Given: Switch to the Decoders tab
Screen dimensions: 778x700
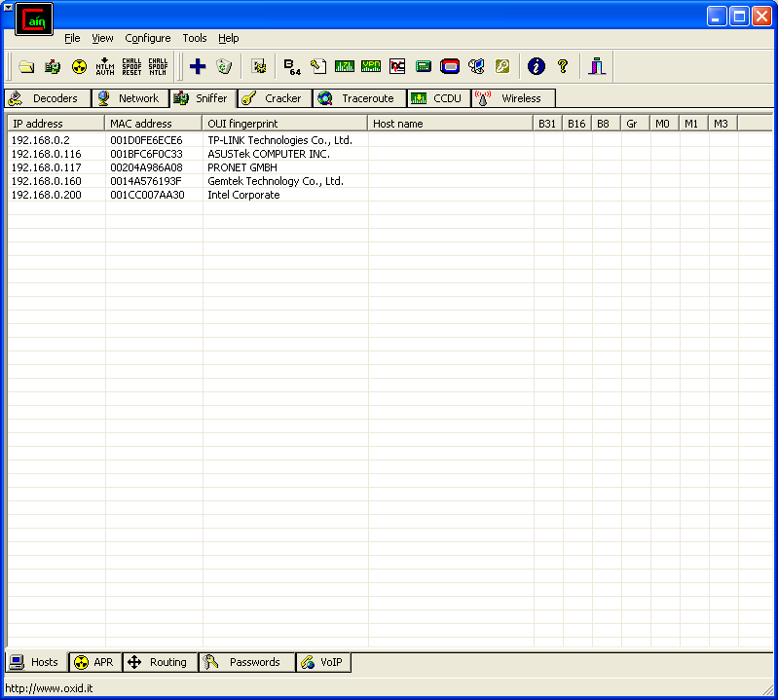Looking at the screenshot, I should click(x=48, y=98).
